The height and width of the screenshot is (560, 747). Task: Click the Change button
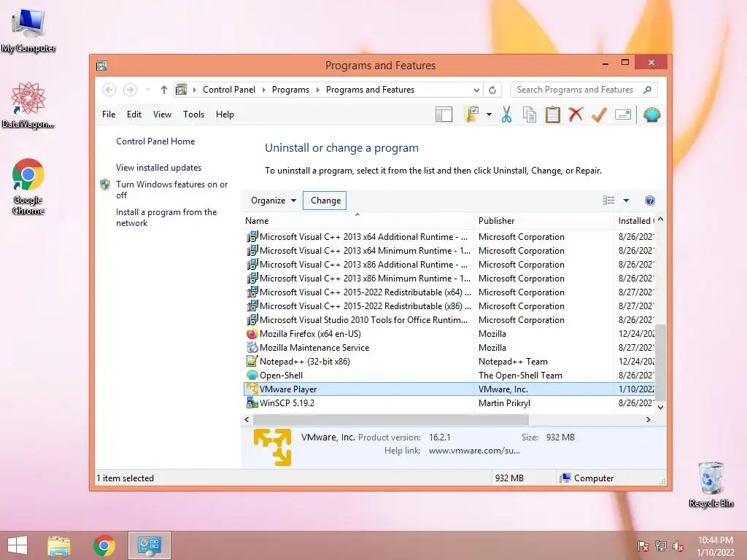click(325, 201)
